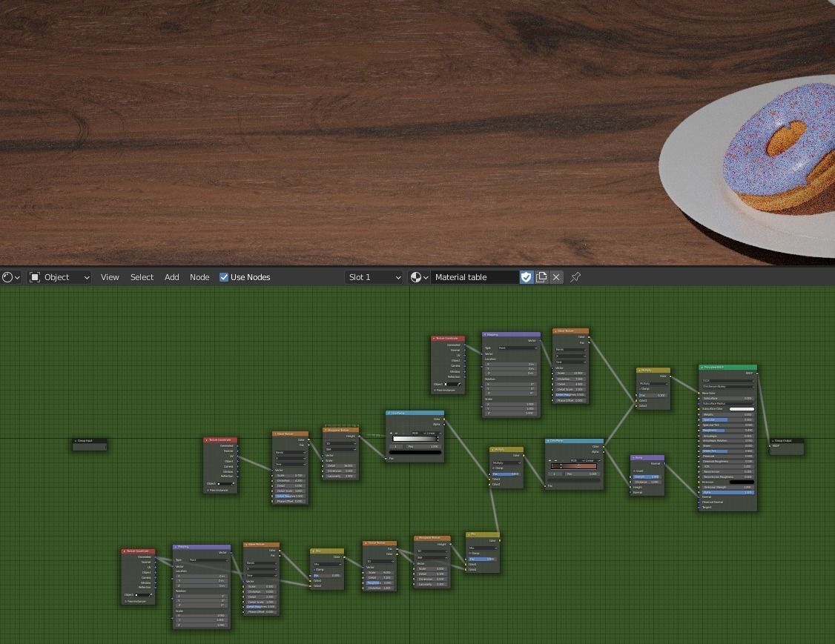Click eyedropper in lower Texture Coordinate node
The image size is (835, 644).
(151, 595)
